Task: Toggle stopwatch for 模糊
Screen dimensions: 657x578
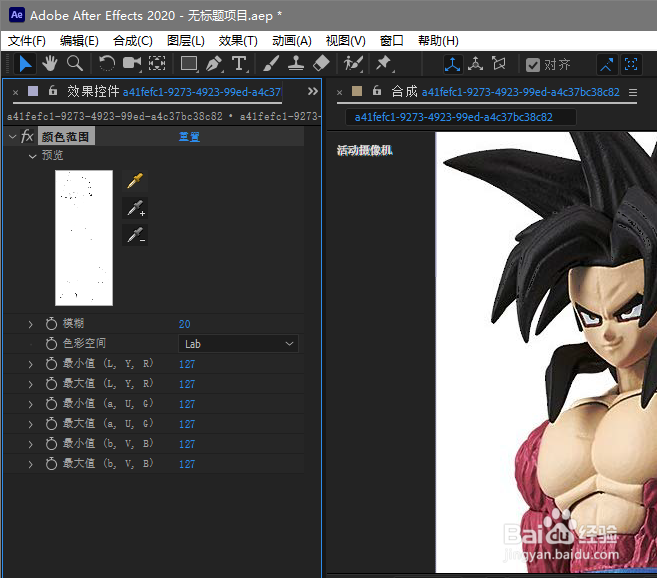Action: 51,324
